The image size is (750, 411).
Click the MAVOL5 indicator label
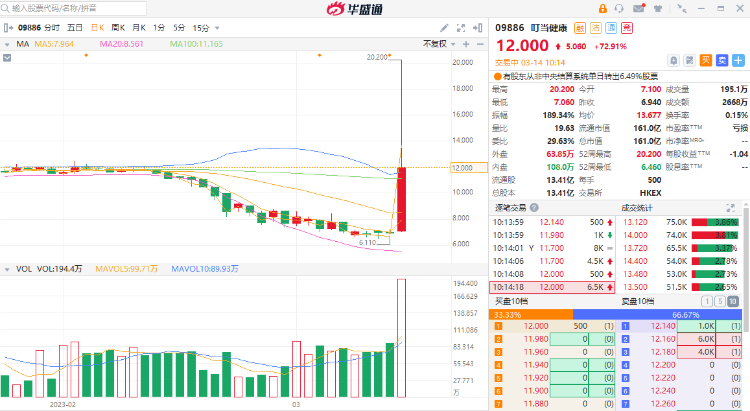[127, 269]
